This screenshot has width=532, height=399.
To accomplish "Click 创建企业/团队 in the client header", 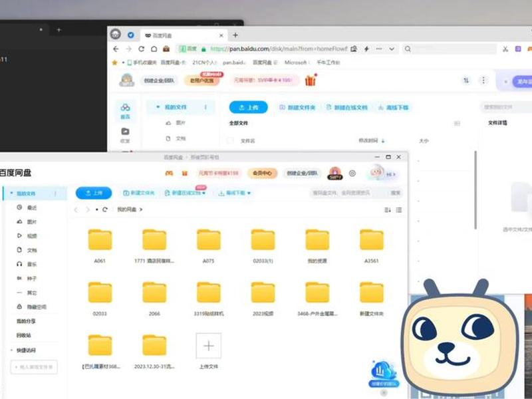I will [302, 174].
